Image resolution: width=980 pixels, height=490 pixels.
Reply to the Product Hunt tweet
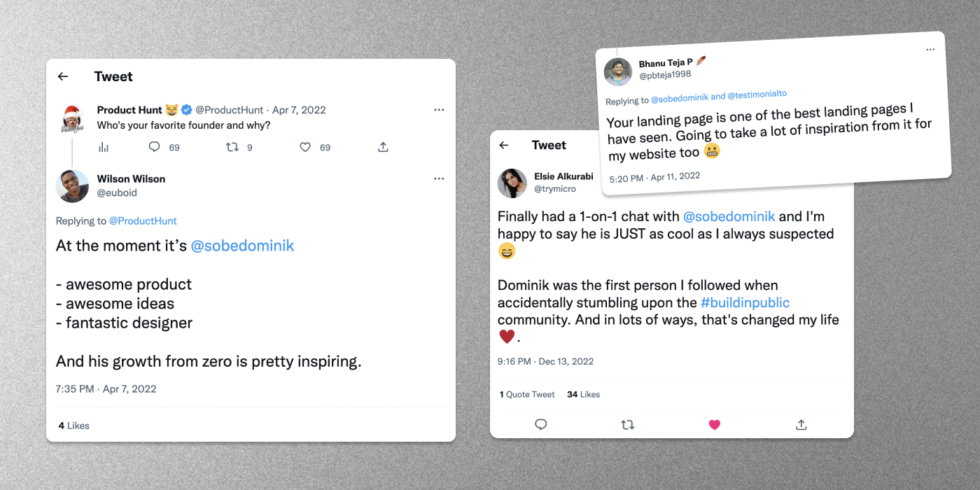tap(155, 147)
